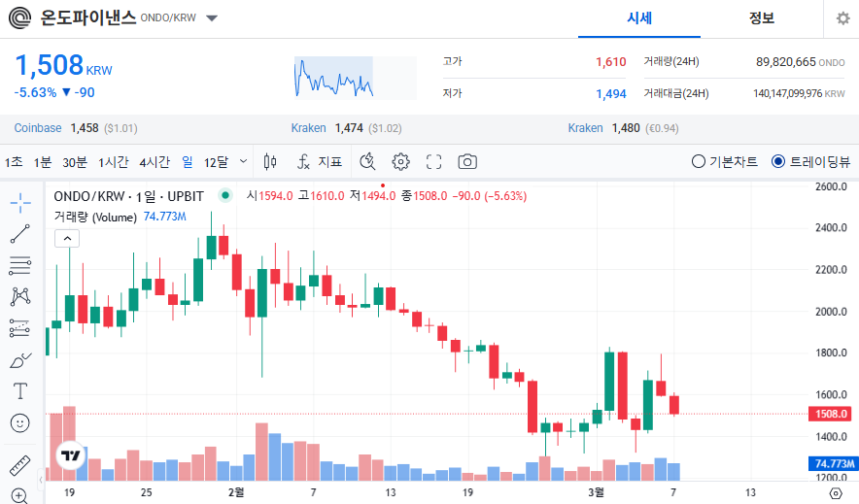859x504 pixels.
Task: Select the ruler measure tool
Action: point(20,466)
